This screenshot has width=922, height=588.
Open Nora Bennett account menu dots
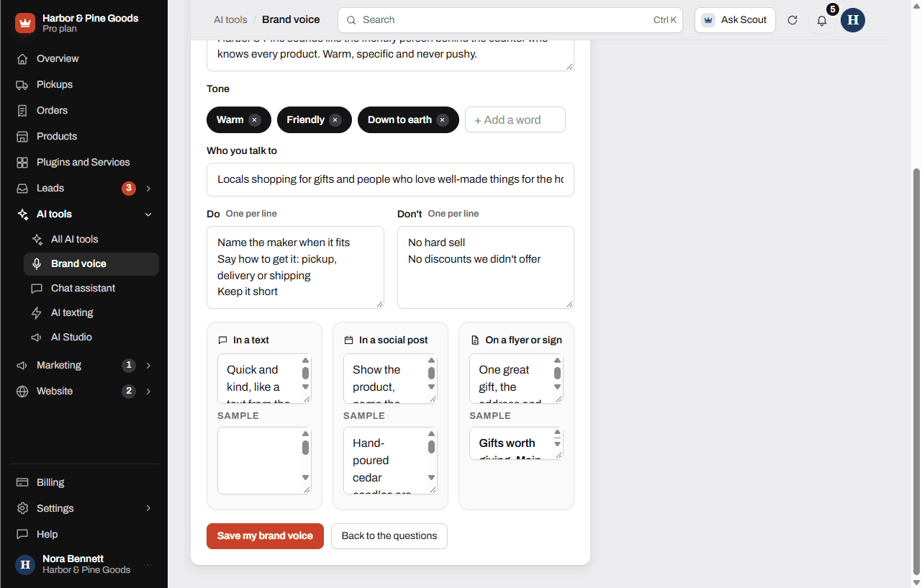[x=148, y=565]
